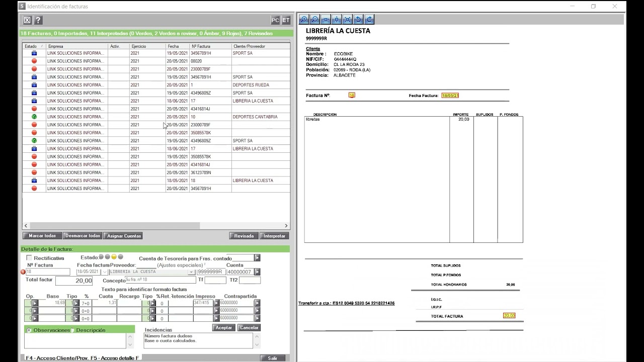The height and width of the screenshot is (362, 644).
Task: Click the PC toolbar icon
Action: coord(275,20)
